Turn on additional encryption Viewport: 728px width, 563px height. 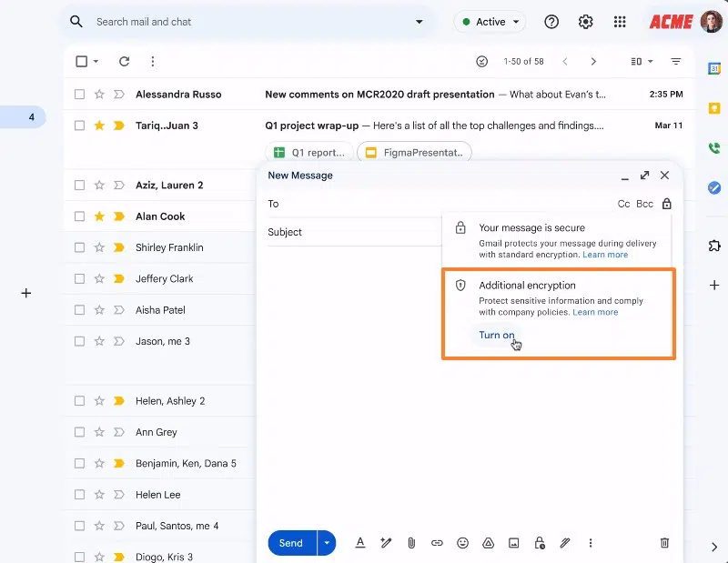coord(497,335)
